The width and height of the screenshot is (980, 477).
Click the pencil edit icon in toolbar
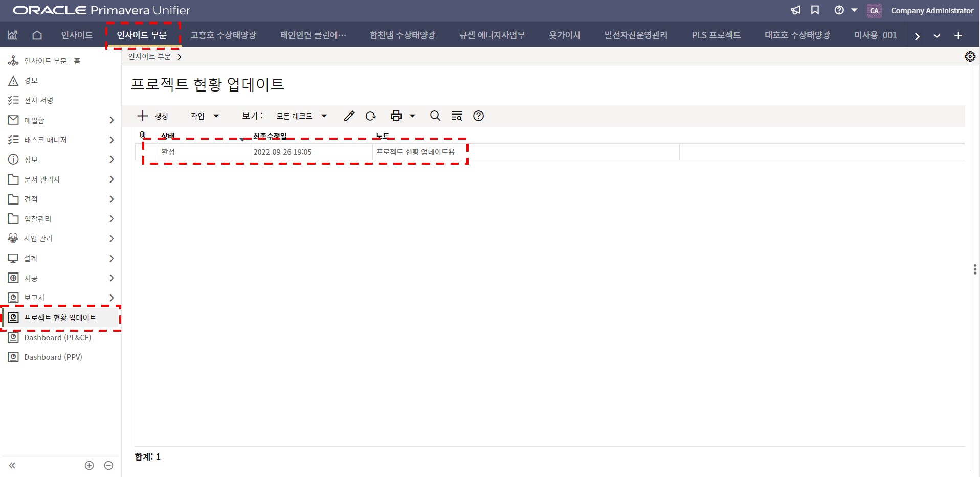pyautogui.click(x=349, y=116)
